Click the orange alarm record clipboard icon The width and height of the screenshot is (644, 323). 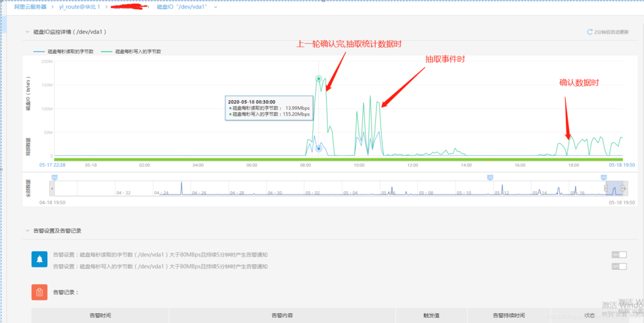(x=39, y=292)
